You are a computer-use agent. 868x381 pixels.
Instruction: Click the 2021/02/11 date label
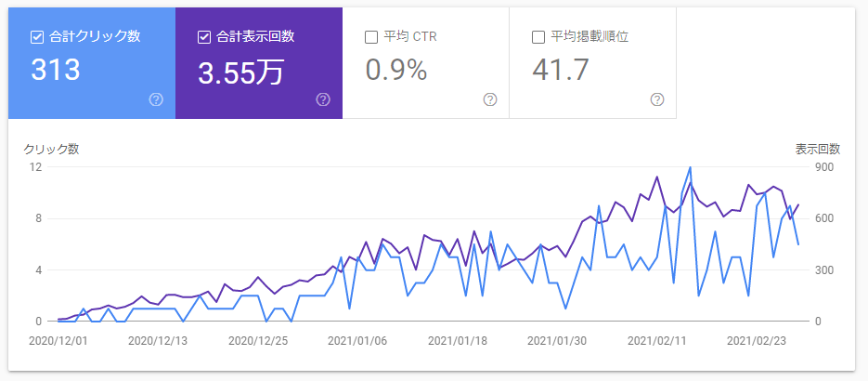(x=657, y=340)
